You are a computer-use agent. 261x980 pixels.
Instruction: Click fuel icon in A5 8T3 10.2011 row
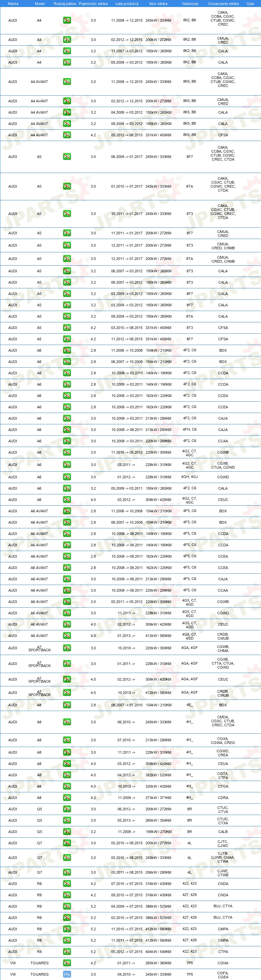tap(67, 213)
